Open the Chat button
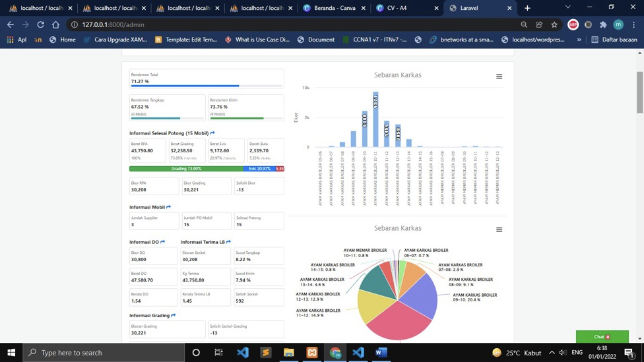 602,336
